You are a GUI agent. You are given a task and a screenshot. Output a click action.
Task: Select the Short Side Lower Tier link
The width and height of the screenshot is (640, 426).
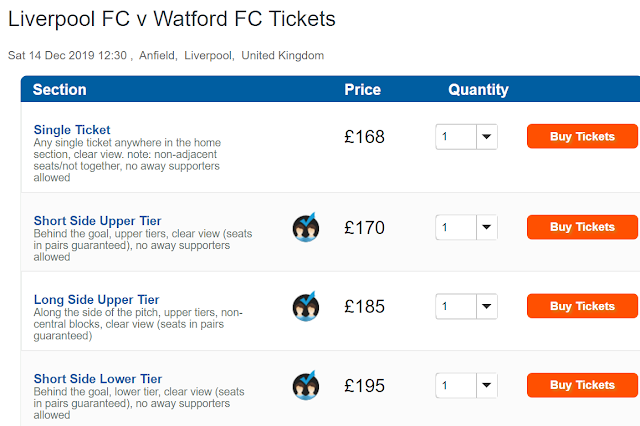(x=97, y=379)
